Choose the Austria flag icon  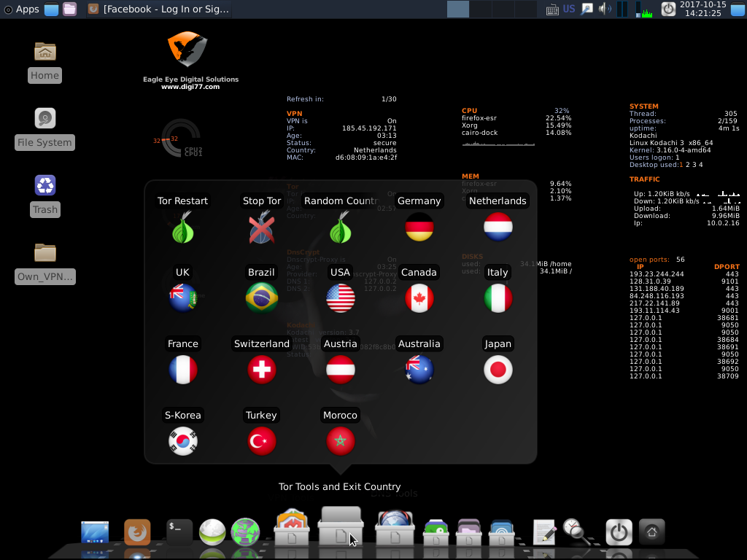click(340, 370)
